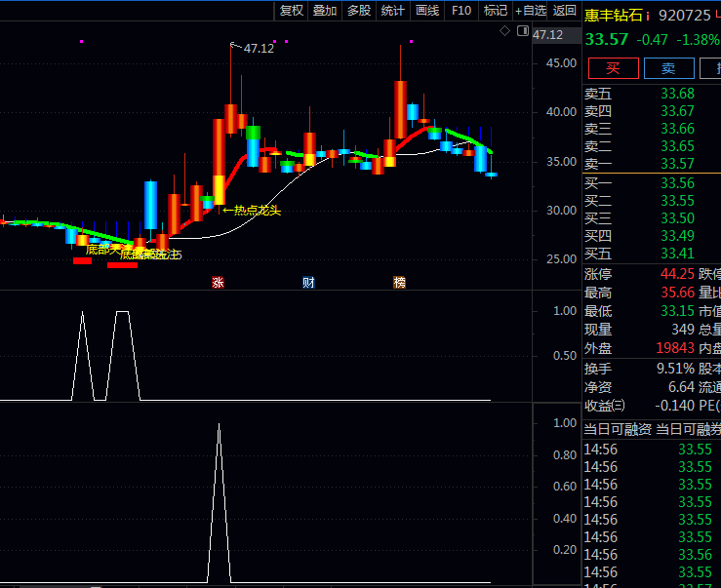Click the 当日可融资 column header

click(x=618, y=429)
